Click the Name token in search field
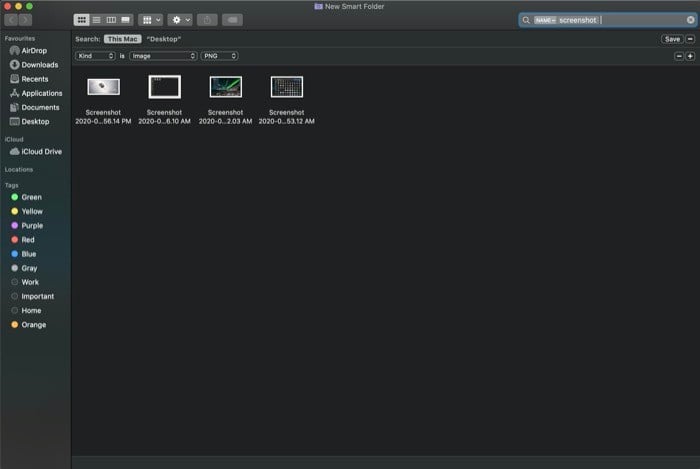The width and height of the screenshot is (700, 469). tap(545, 20)
